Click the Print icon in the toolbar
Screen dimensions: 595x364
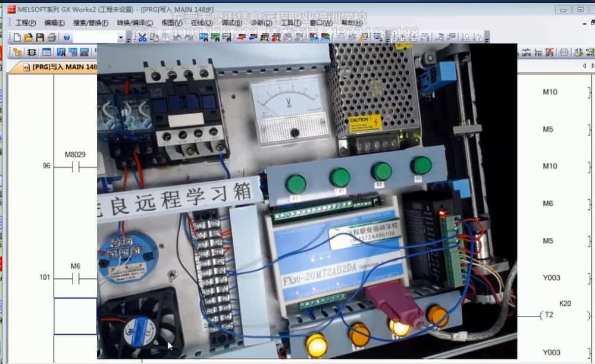[51, 37]
